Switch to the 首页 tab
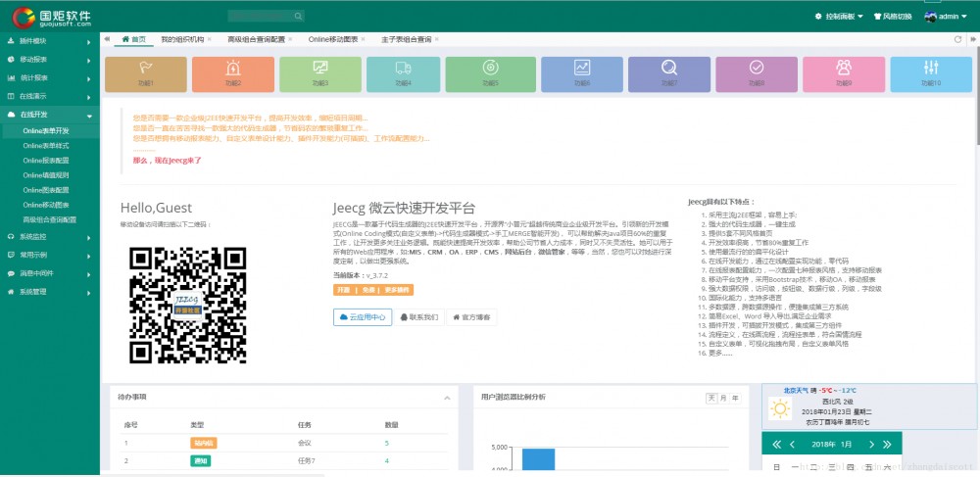The height and width of the screenshot is (477, 980). [x=133, y=39]
